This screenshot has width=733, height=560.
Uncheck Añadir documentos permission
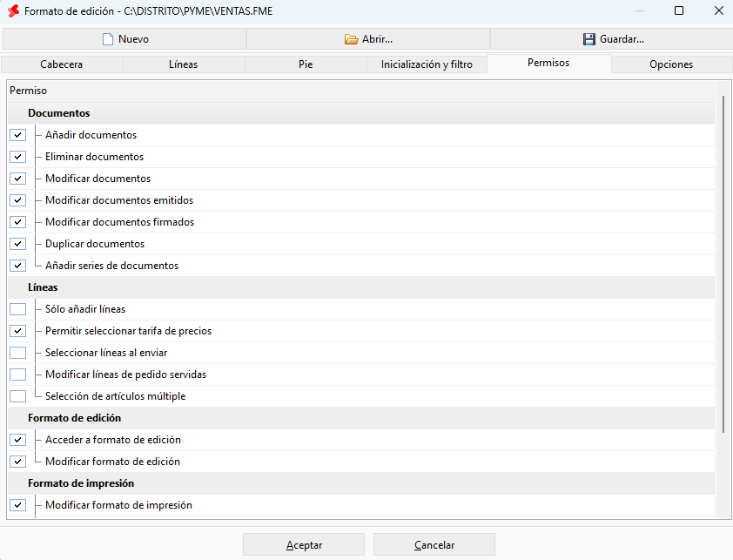[x=17, y=135]
